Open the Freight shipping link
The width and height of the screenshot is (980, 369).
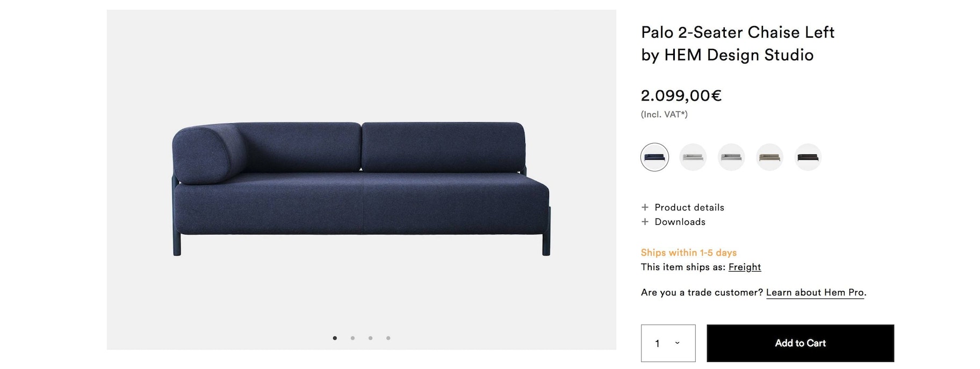[x=744, y=267]
